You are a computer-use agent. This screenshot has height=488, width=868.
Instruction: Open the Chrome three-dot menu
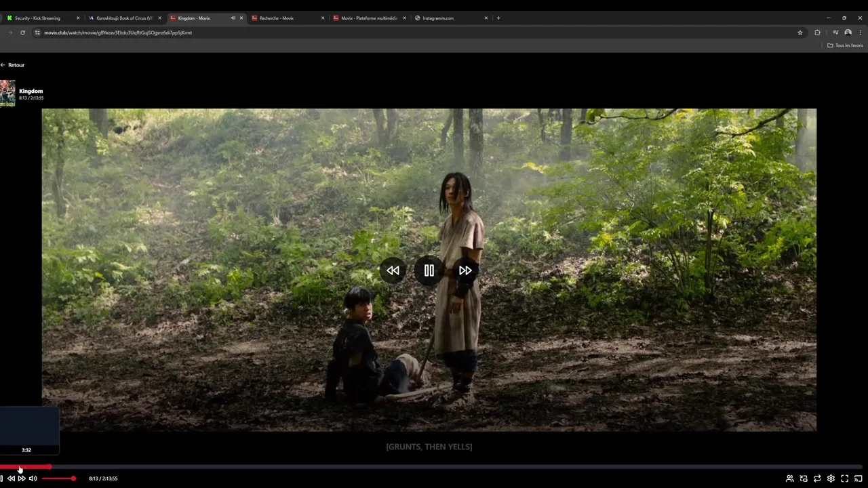(860, 33)
